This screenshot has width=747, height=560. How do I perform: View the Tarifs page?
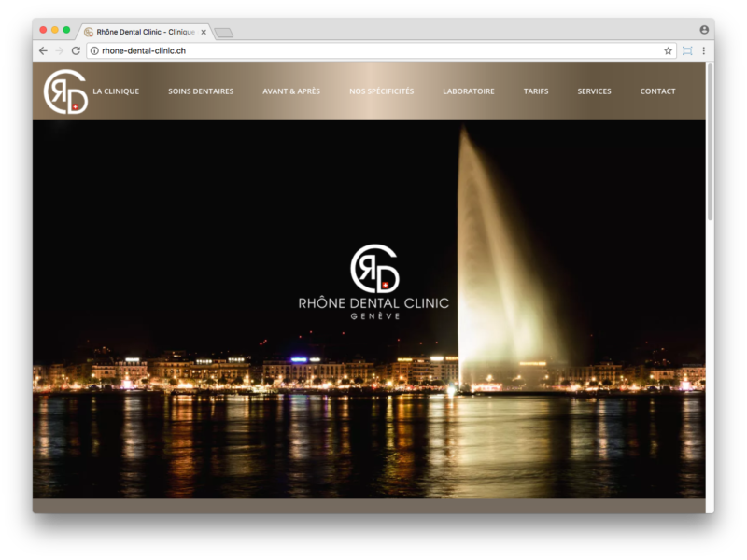tap(536, 91)
